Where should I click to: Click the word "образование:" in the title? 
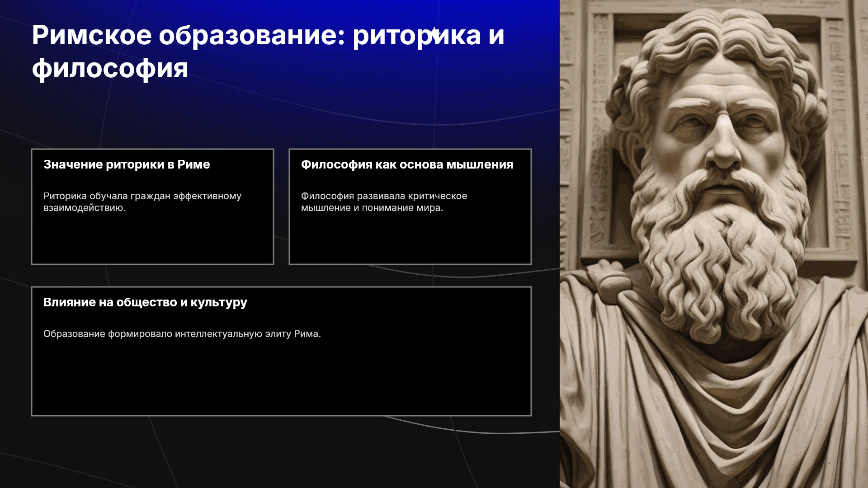(252, 35)
